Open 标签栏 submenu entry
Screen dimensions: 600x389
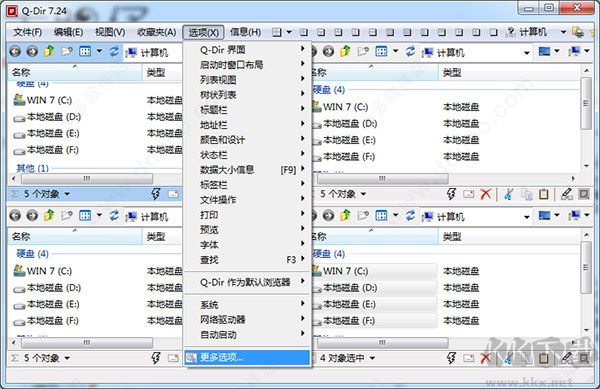tap(248, 185)
